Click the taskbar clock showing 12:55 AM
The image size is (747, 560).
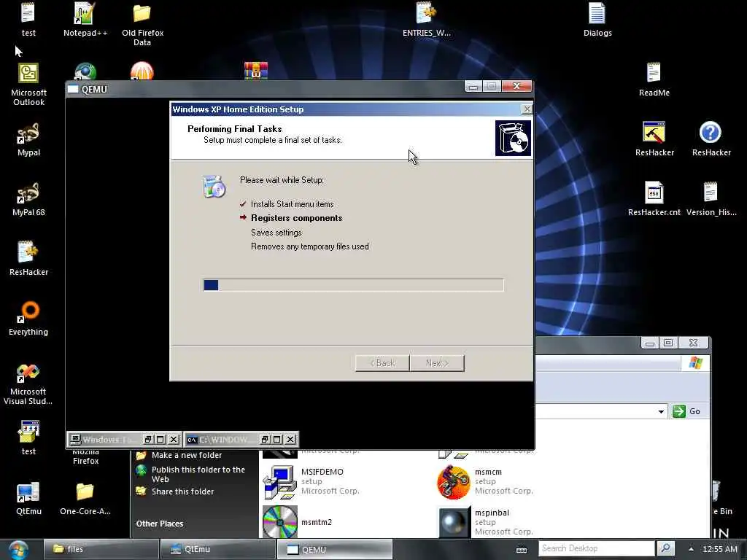click(x=720, y=549)
